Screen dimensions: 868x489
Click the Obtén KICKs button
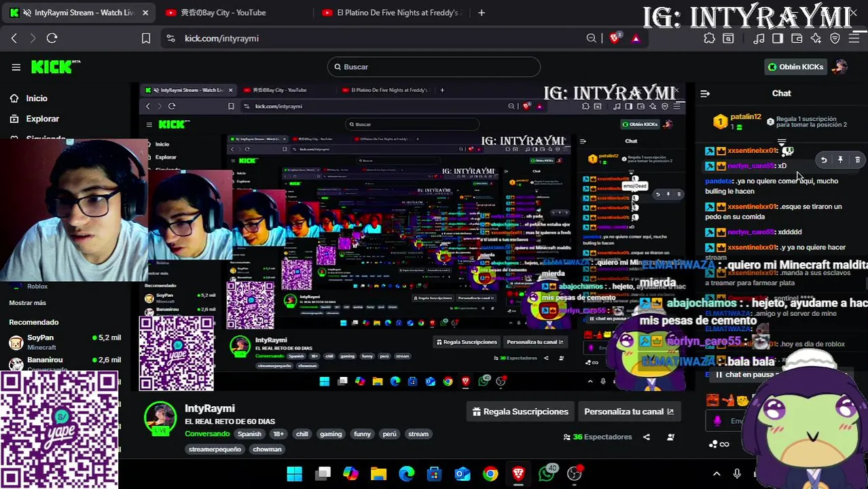point(795,67)
